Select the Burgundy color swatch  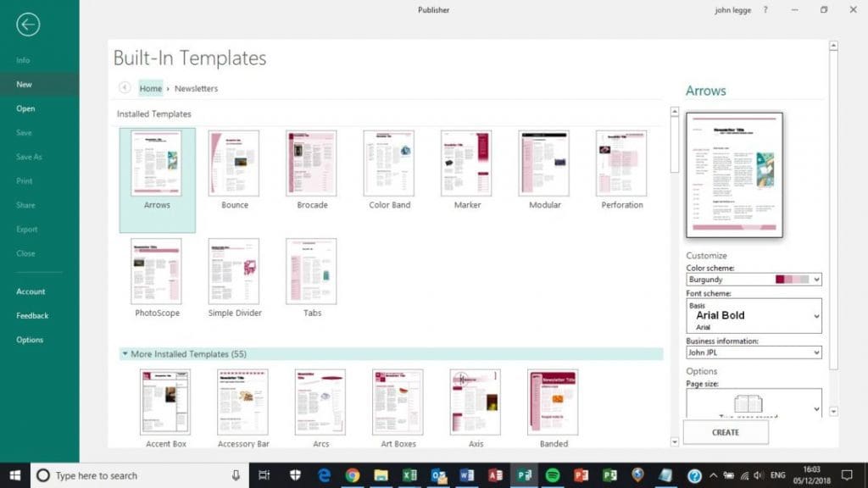[781, 279]
